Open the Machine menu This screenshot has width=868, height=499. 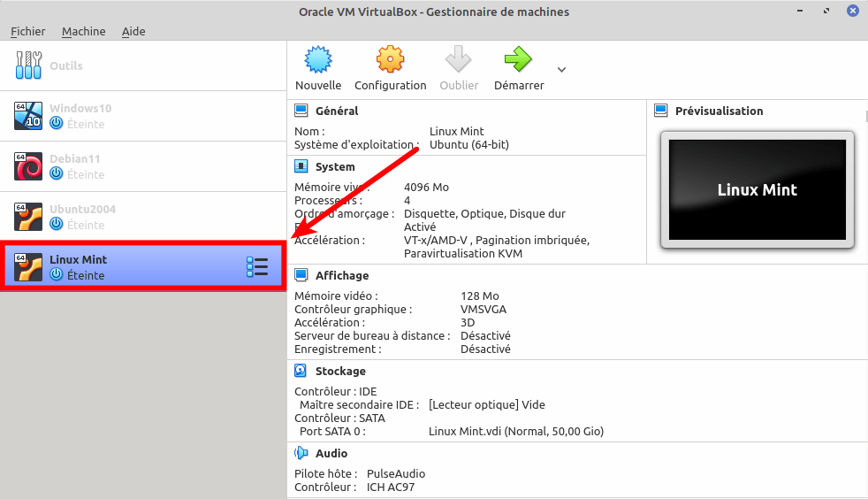pos(84,32)
